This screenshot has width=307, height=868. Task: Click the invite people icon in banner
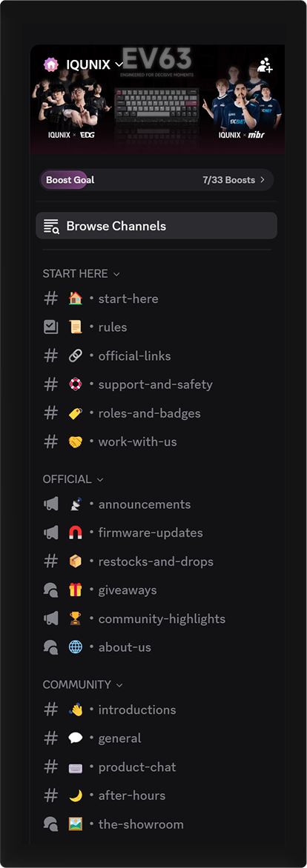pos(265,65)
